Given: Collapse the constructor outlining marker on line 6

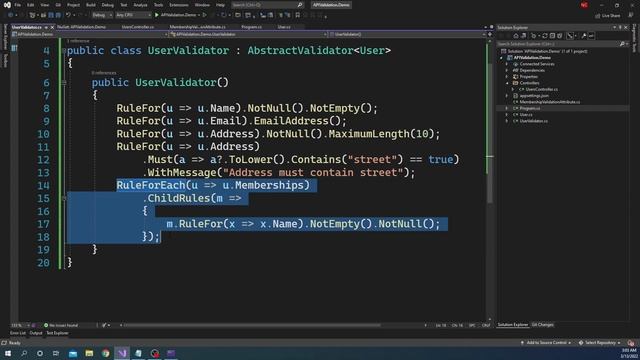Looking at the screenshot, I should pyautogui.click(x=64, y=82).
